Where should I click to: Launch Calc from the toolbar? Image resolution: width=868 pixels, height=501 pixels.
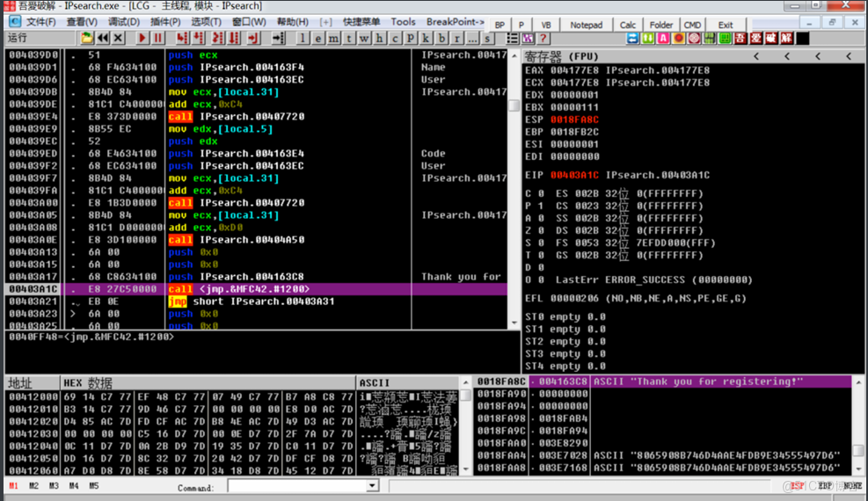(x=628, y=25)
